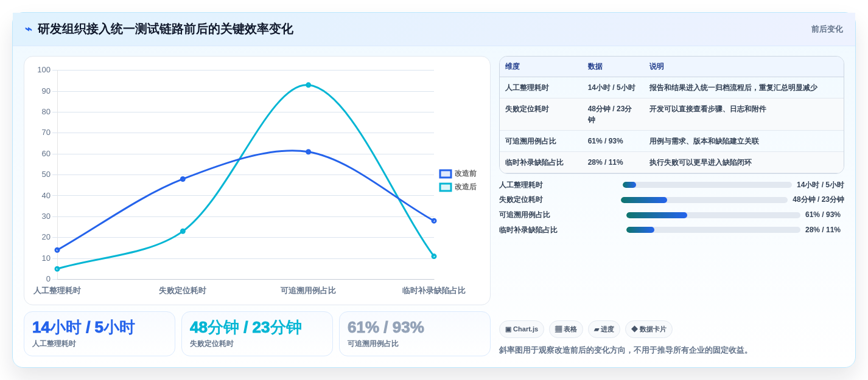Screen dimensions: 868x380
Task: Click 改造前 data point at 可追溯用例占比
Action: [x=309, y=152]
